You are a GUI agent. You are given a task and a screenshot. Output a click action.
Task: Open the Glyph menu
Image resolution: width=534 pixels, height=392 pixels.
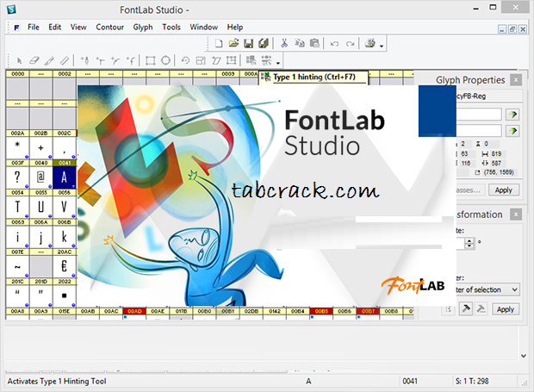pyautogui.click(x=143, y=28)
